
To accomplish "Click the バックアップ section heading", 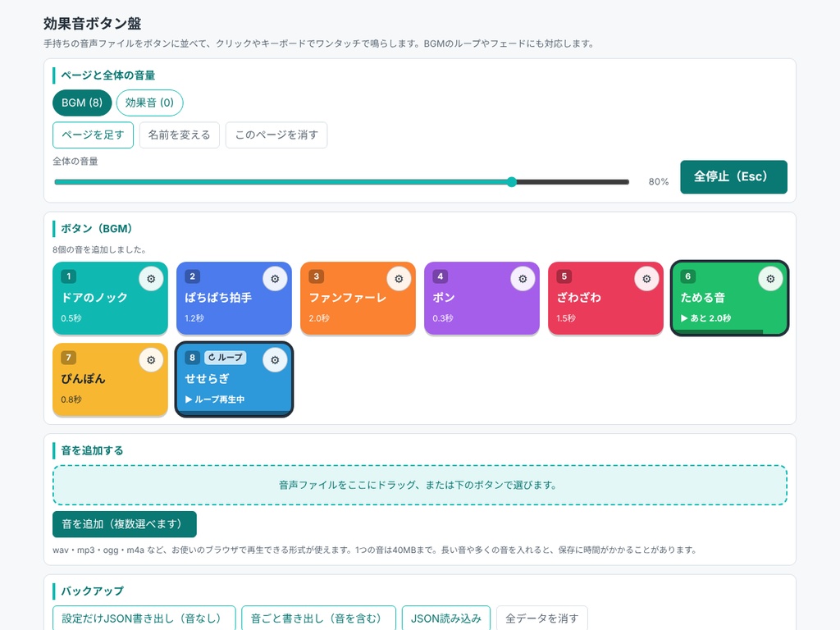I will coord(92,591).
